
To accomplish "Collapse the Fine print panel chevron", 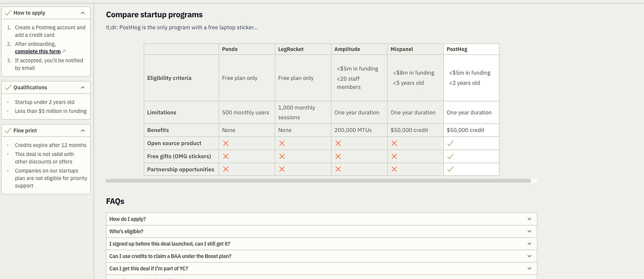I will pos(82,131).
